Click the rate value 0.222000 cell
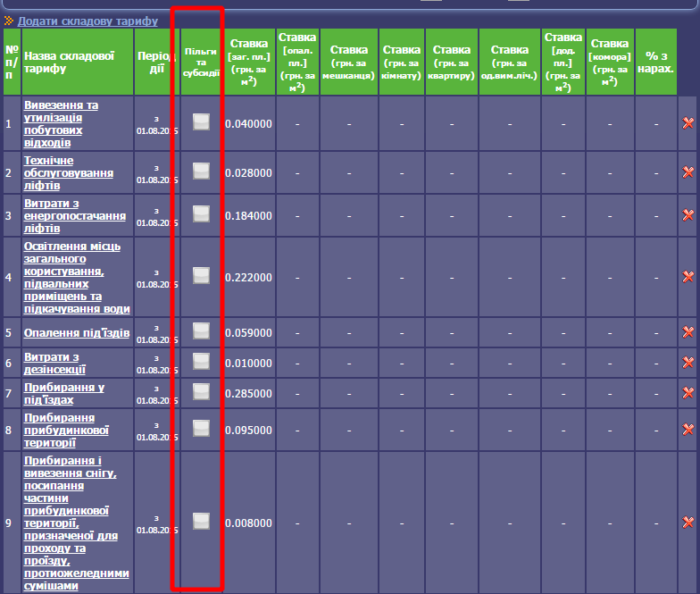 pos(248,278)
